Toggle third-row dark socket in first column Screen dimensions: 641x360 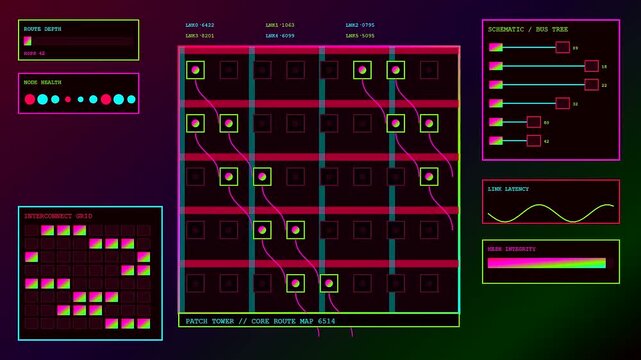tap(195, 177)
